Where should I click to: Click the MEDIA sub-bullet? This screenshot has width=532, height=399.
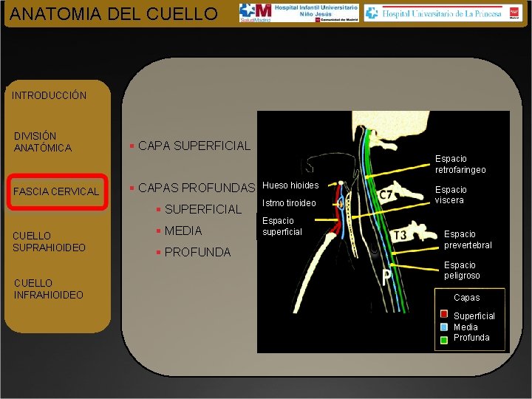click(x=183, y=231)
